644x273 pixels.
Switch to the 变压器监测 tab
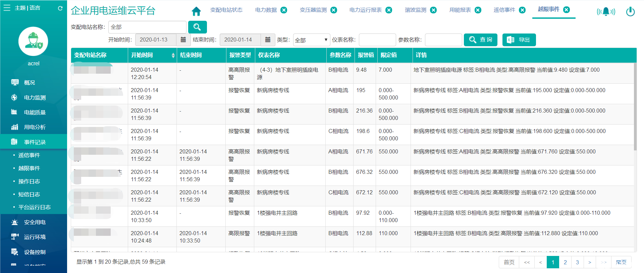(313, 10)
